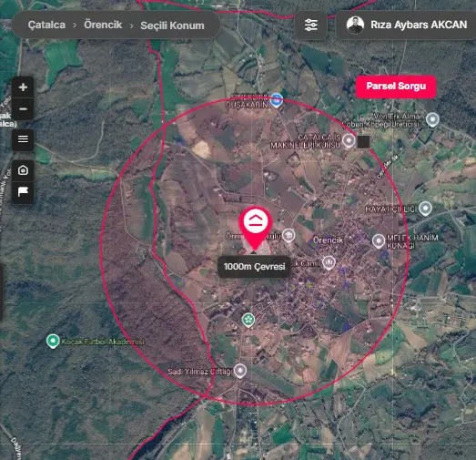Viewport: 476px width, 460px height.
Task: Open Hayat Çiftliği map pin
Action: pyautogui.click(x=425, y=209)
